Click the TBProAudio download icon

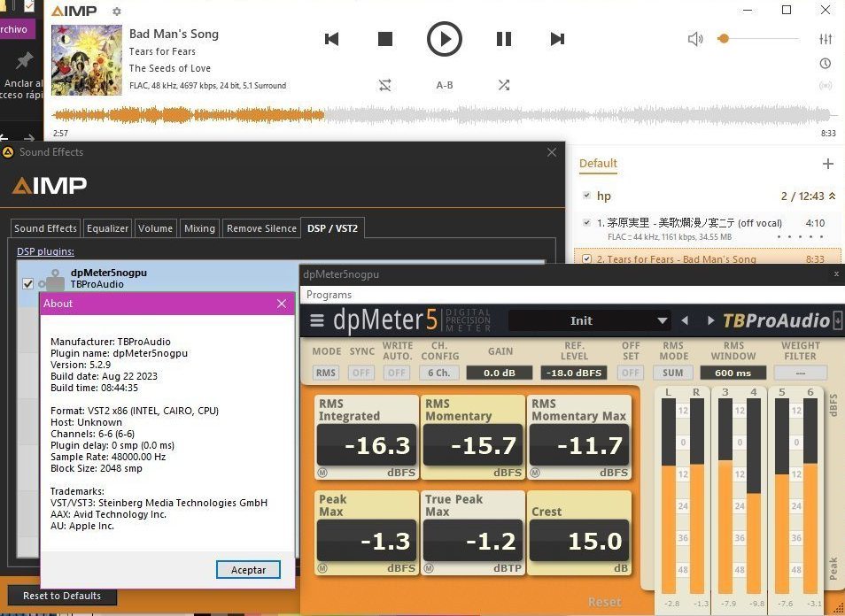pos(838,320)
